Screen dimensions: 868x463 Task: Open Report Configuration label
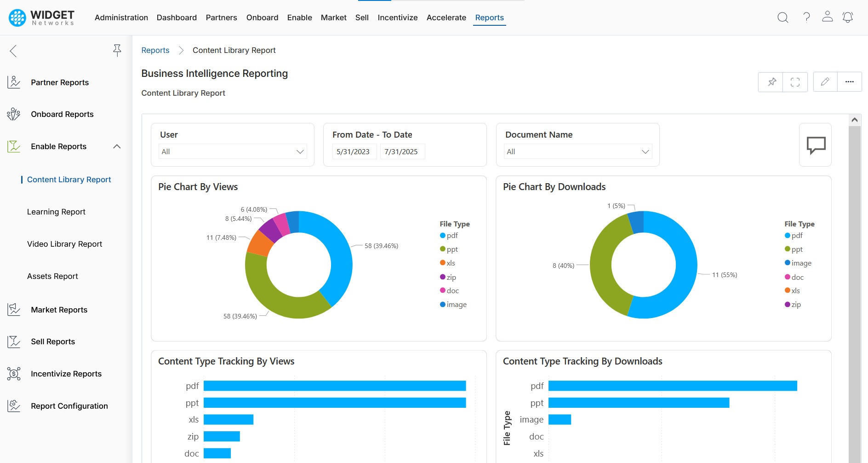coord(69,406)
